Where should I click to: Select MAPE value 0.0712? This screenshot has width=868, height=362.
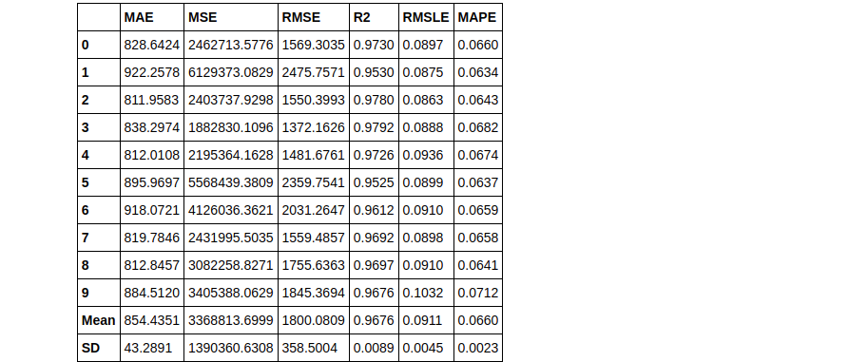click(477, 293)
